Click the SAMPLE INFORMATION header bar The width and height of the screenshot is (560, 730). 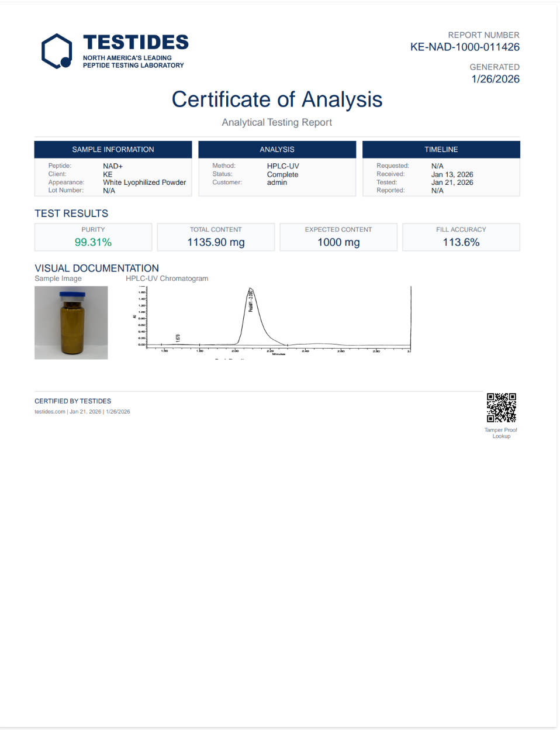[113, 150]
